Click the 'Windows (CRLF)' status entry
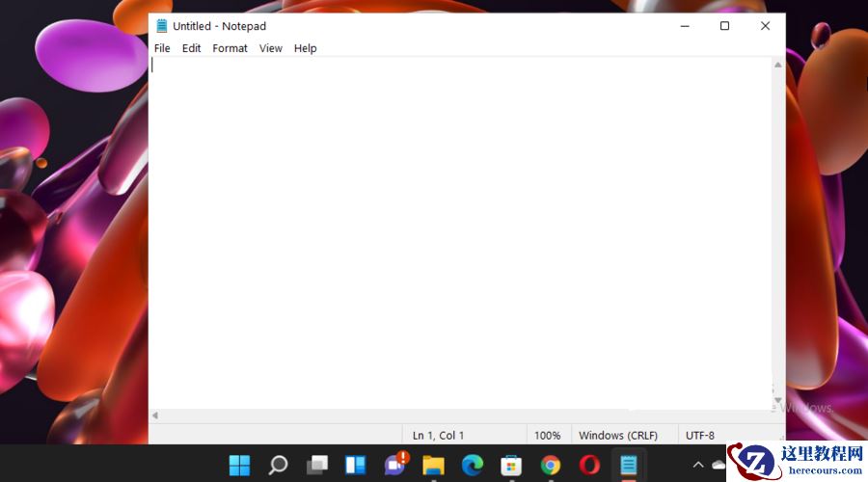This screenshot has height=482, width=868. (618, 436)
